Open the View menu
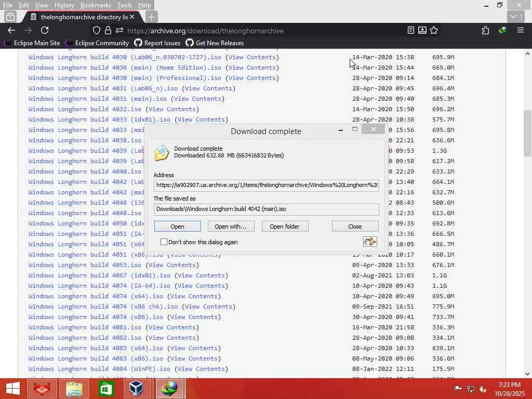 click(42, 5)
